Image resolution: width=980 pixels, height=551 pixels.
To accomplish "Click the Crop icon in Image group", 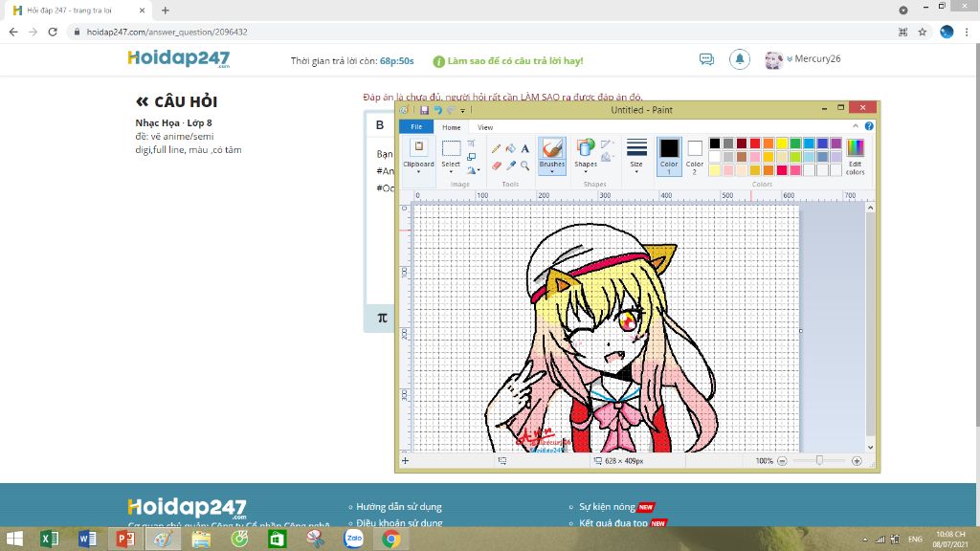I will (x=471, y=143).
